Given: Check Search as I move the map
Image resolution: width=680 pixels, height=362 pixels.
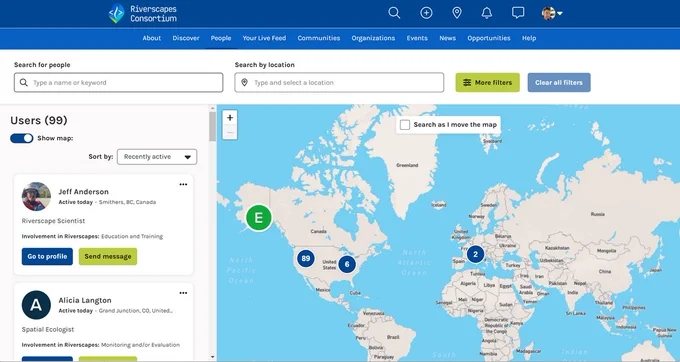Looking at the screenshot, I should point(405,125).
